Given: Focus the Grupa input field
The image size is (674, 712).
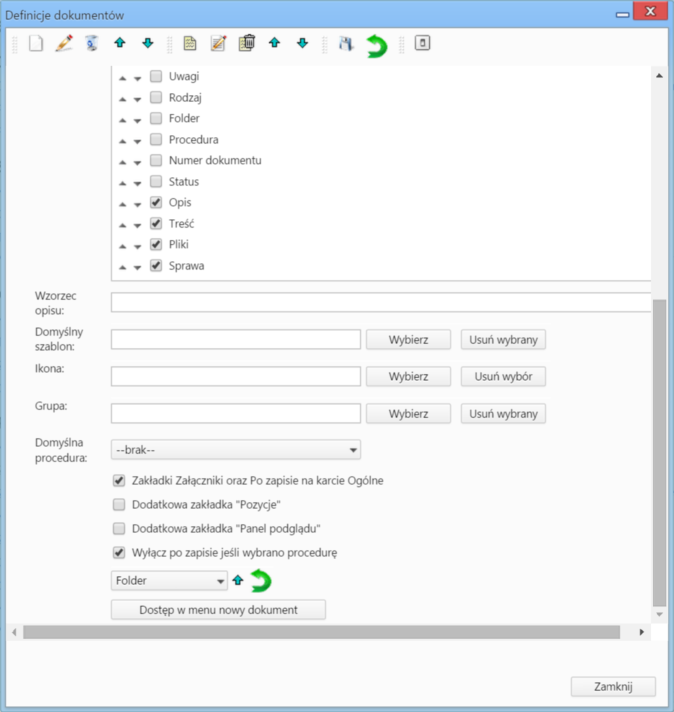Looking at the screenshot, I should 236,414.
